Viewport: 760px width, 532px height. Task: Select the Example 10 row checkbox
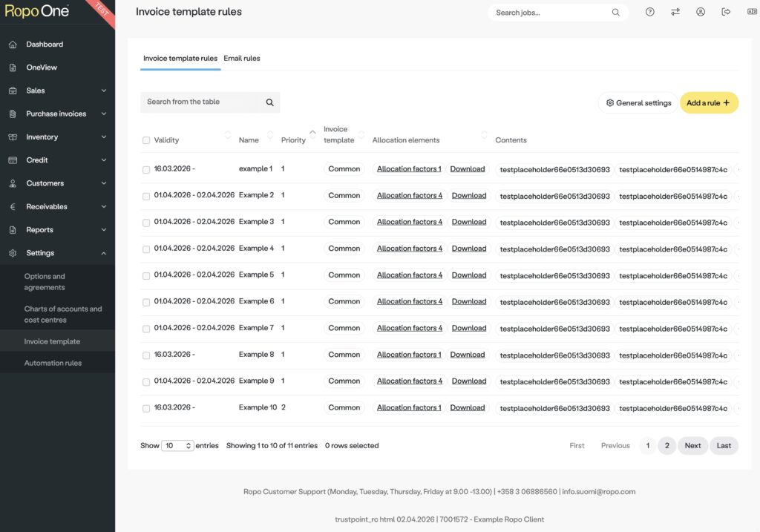[x=146, y=408]
